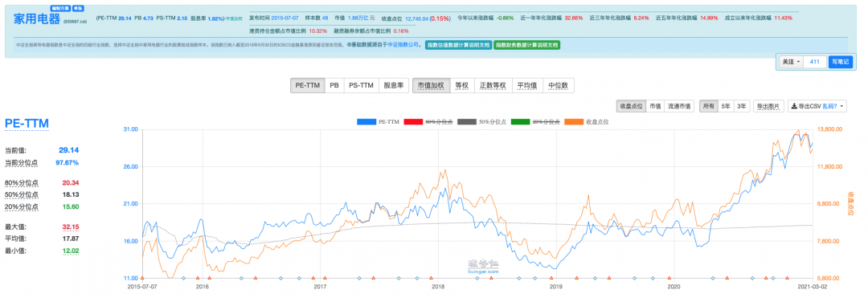Open the 中证指数公司 link
Image resolution: width=868 pixels, height=298 pixels.
[x=403, y=45]
